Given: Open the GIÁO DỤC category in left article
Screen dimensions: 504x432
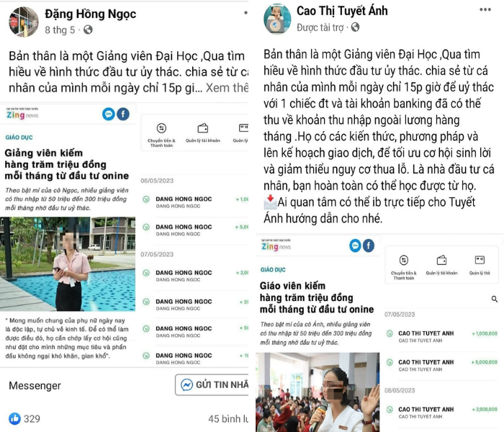Looking at the screenshot, I should (x=19, y=138).
